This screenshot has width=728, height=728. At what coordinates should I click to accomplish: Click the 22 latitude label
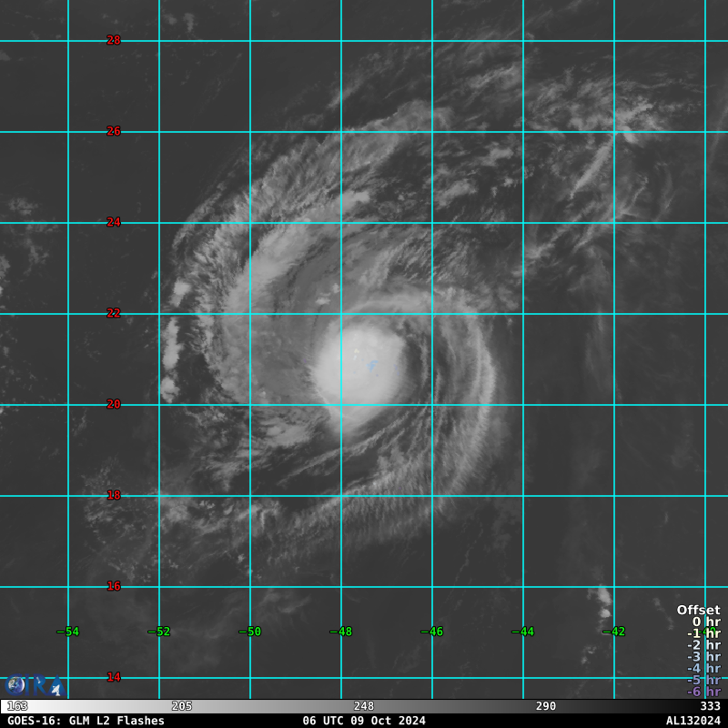pyautogui.click(x=114, y=313)
